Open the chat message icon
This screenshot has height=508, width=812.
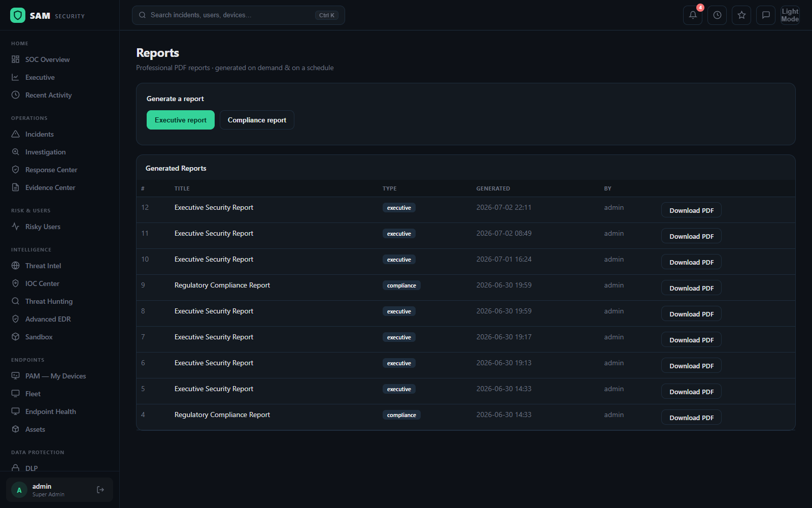tap(766, 15)
